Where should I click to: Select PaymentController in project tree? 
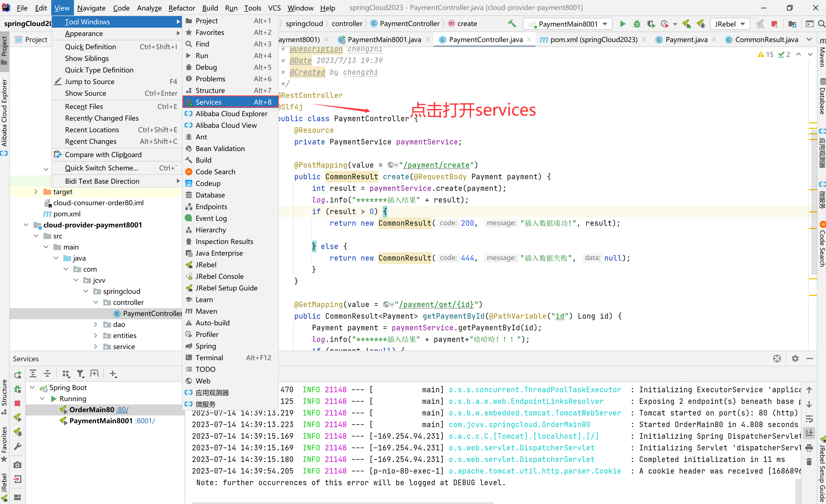point(148,313)
